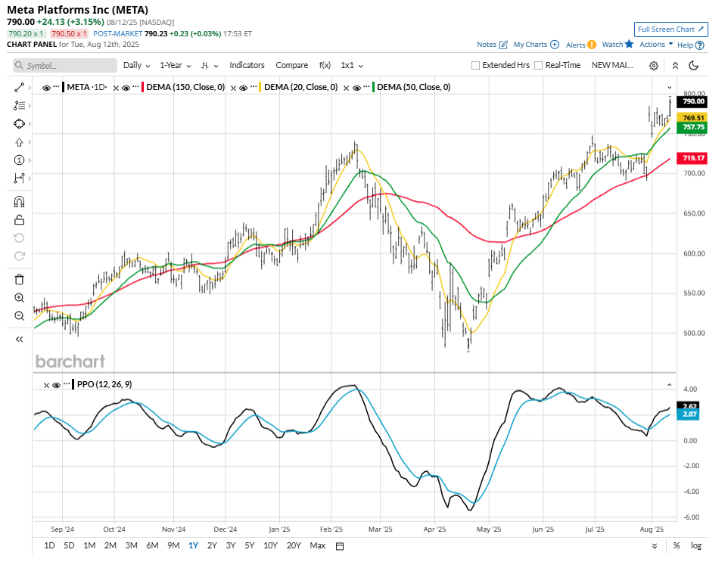Collapse the drawing tools sidebar

[x=19, y=340]
